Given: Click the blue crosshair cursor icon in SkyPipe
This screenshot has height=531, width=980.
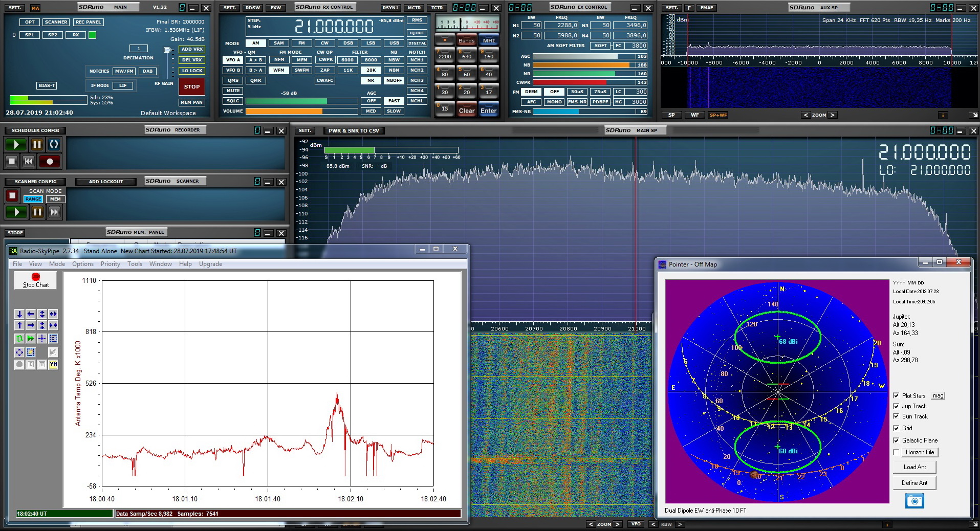Looking at the screenshot, I should [42, 339].
